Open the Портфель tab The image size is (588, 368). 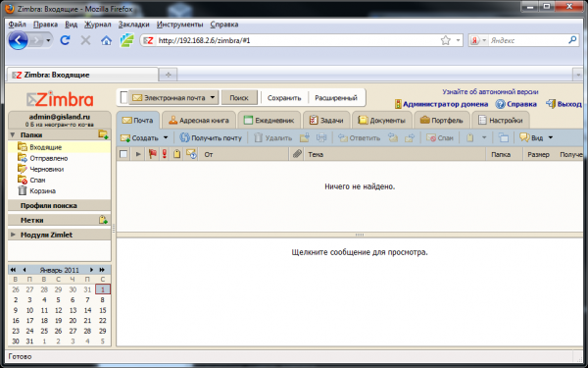pos(441,120)
